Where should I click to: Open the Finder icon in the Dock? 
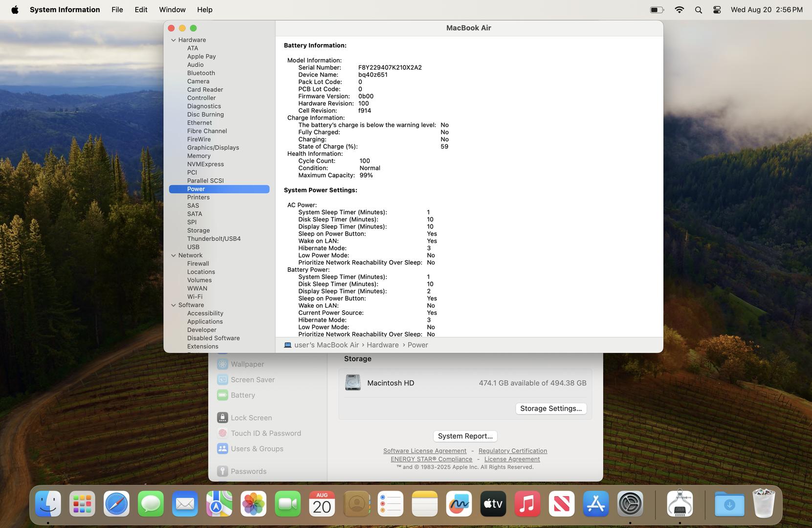point(48,504)
